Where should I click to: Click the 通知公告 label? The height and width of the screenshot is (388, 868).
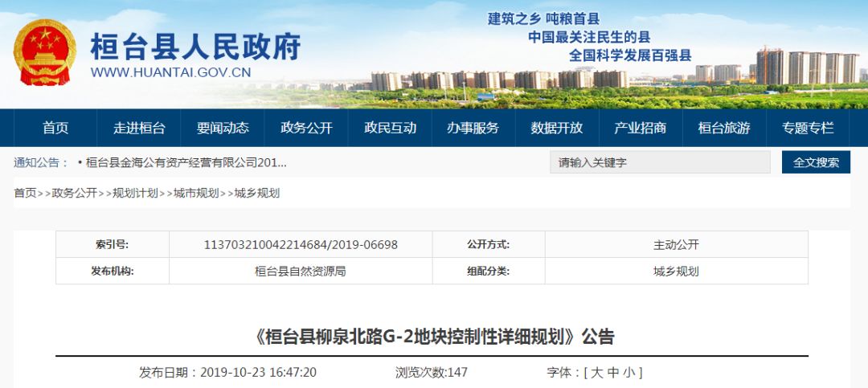click(x=42, y=163)
